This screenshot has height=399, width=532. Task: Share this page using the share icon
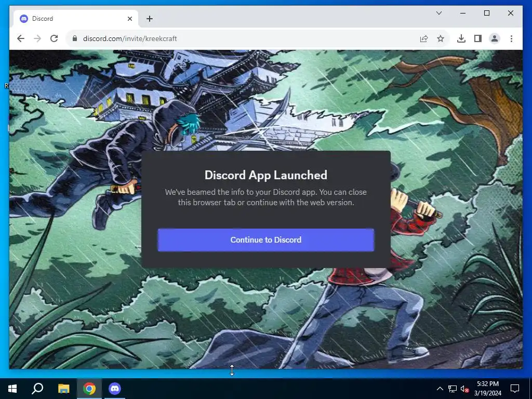tap(424, 38)
